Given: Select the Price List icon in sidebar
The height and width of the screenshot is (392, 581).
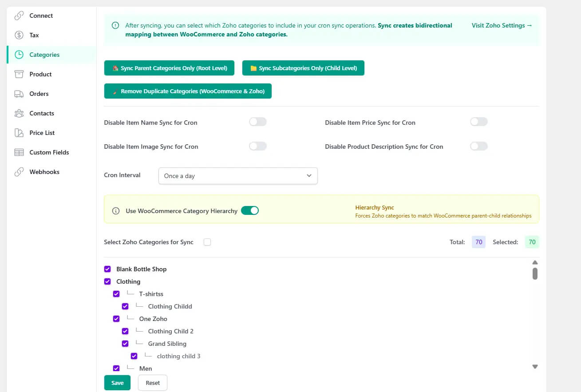Looking at the screenshot, I should point(18,132).
